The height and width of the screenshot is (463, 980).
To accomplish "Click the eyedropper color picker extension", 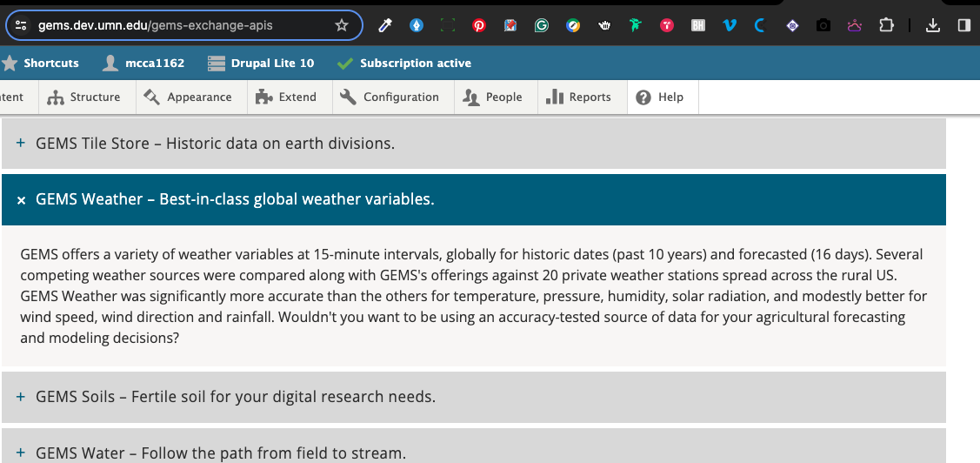I will pos(385,26).
